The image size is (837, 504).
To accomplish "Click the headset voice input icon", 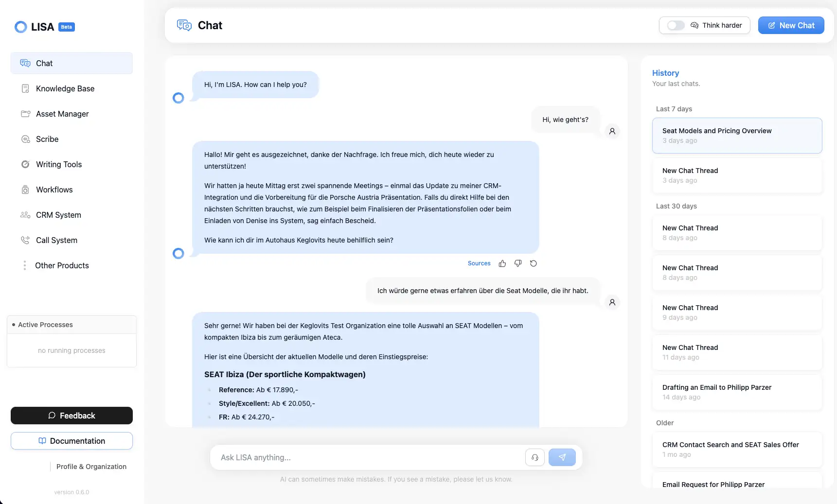I will click(x=534, y=457).
